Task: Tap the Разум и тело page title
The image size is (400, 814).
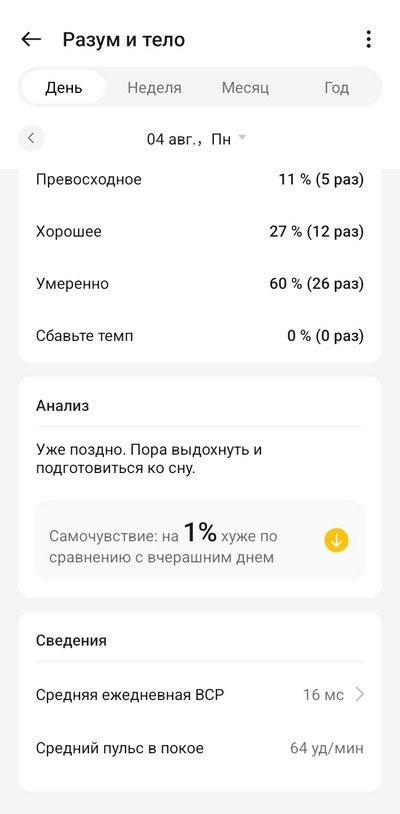Action: click(x=124, y=39)
